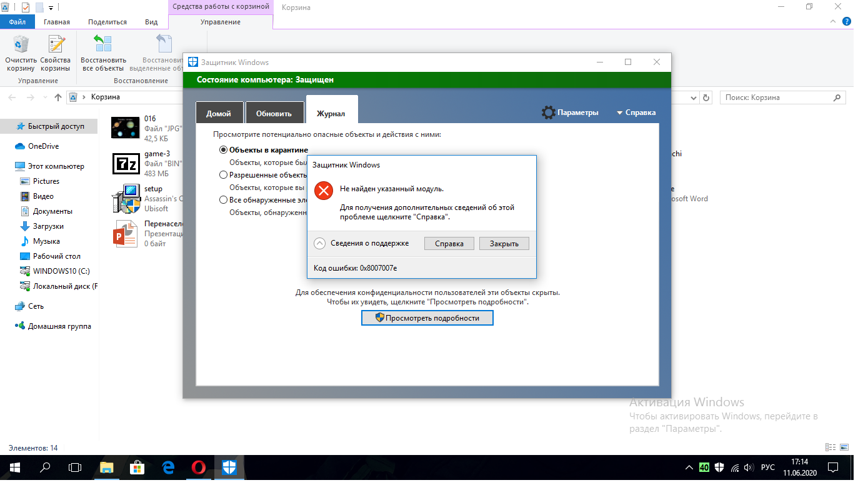Select the History tab in Defender
This screenshot has height=495, width=868.
[x=332, y=111]
